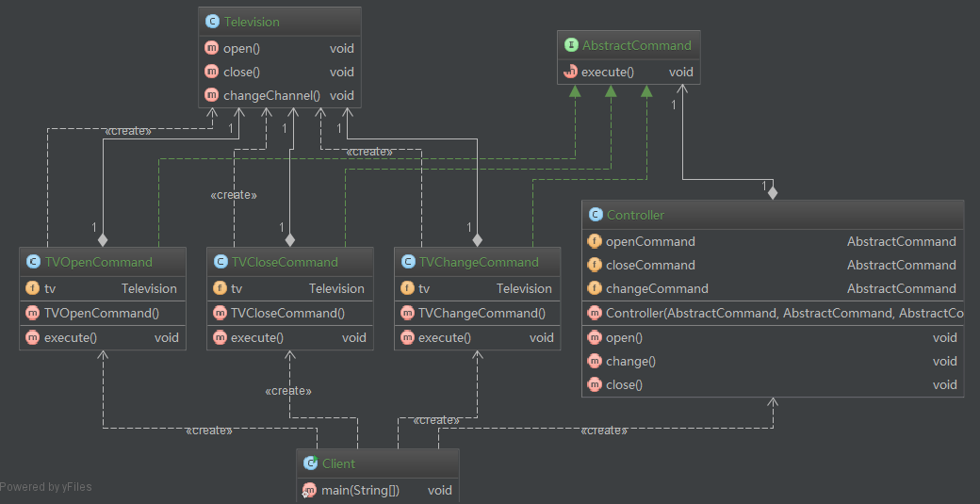980x504 pixels.
Task: Click method icon beside TVOpenCommand execute()
Action: coord(32,338)
